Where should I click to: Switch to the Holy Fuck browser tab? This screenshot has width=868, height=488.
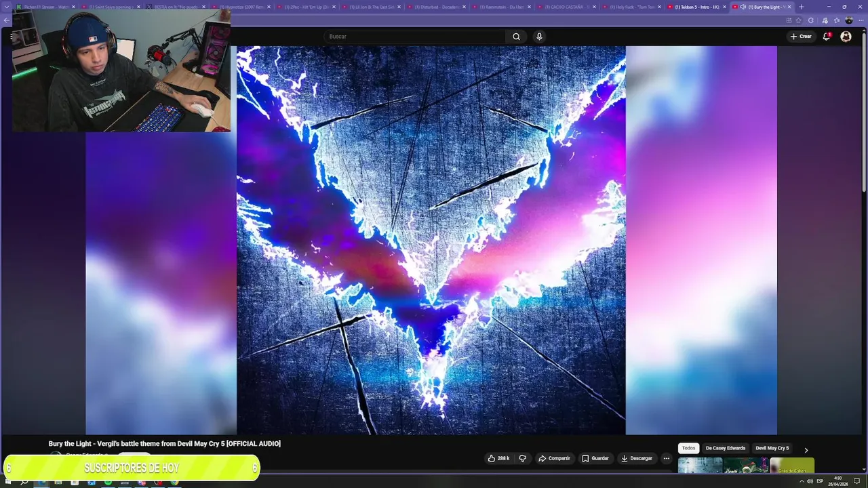tap(631, 7)
